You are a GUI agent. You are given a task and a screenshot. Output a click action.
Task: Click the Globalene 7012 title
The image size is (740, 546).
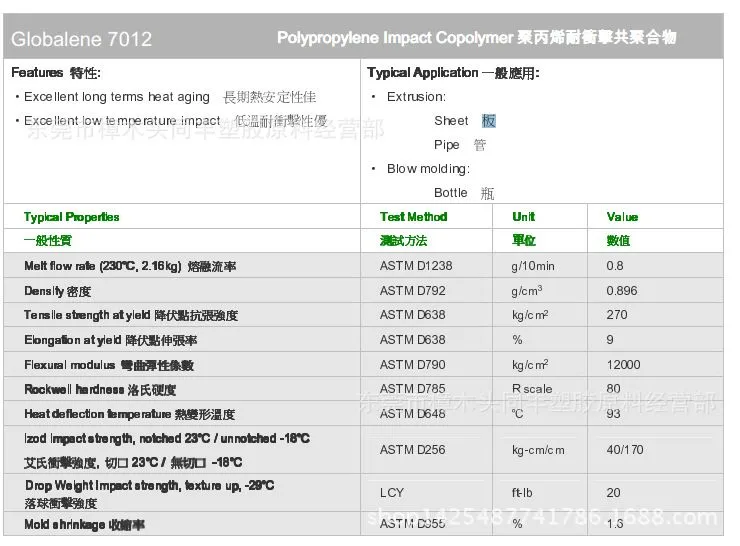pyautogui.click(x=82, y=39)
